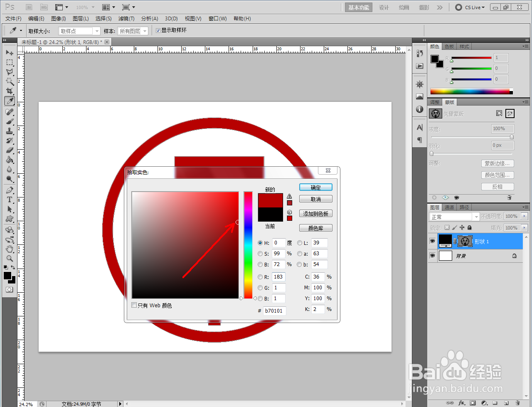Screen dimensions: 532x407
Task: Select the Clone Stamp tool
Action: 10,131
